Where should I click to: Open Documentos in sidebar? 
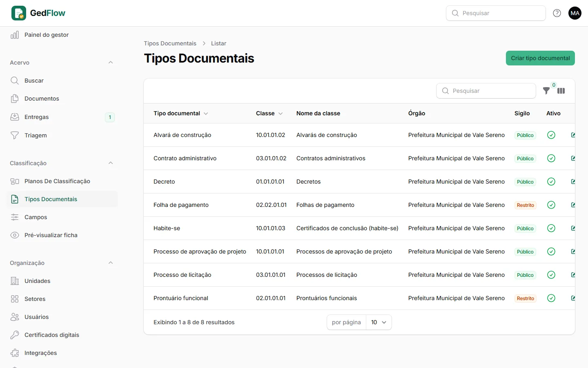pos(62,99)
